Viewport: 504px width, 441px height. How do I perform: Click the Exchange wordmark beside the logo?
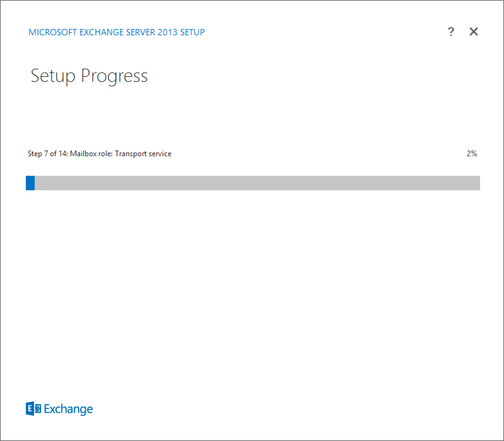coord(68,409)
